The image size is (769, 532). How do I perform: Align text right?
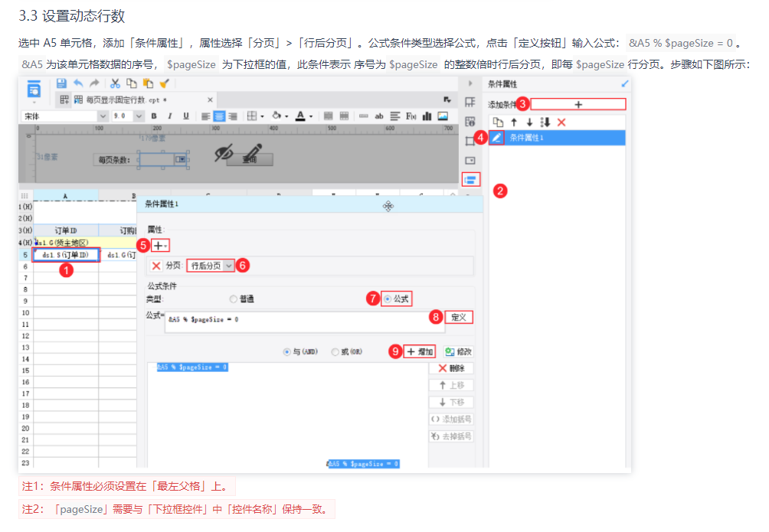pos(233,116)
